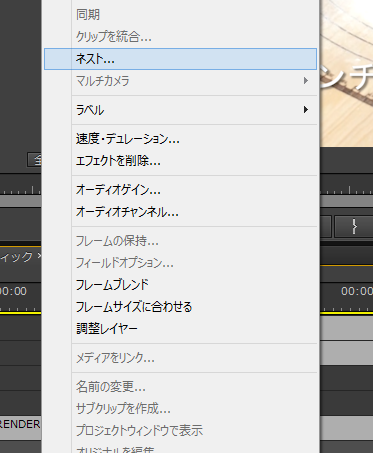
Task: Click the out-point bracket icon button
Action: tap(354, 227)
